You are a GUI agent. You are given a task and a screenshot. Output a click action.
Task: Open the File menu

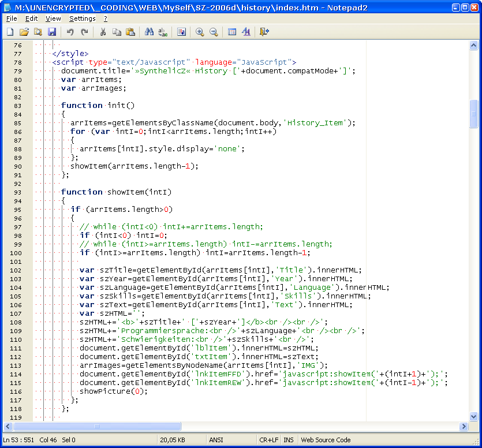point(12,18)
